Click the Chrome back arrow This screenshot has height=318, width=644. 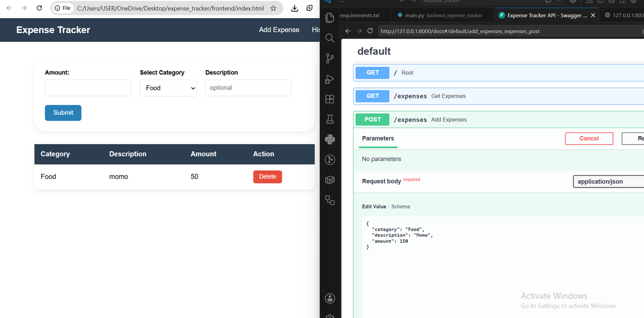coord(9,9)
